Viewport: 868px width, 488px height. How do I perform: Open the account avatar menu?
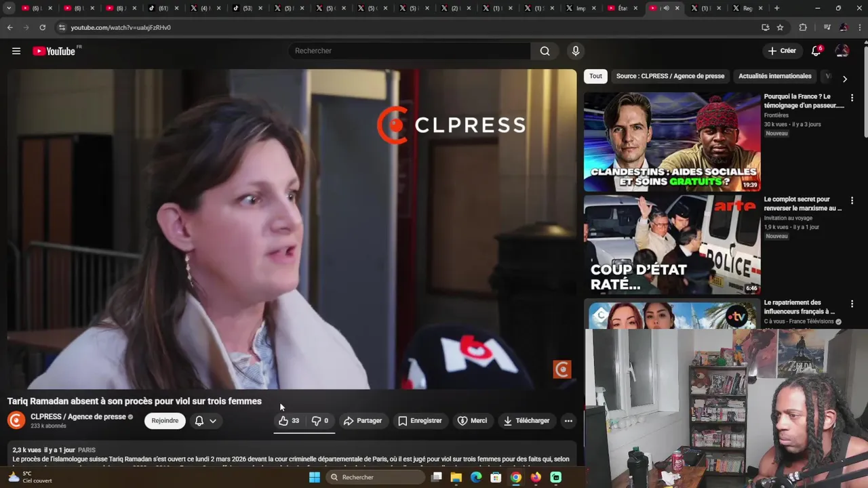tap(842, 51)
